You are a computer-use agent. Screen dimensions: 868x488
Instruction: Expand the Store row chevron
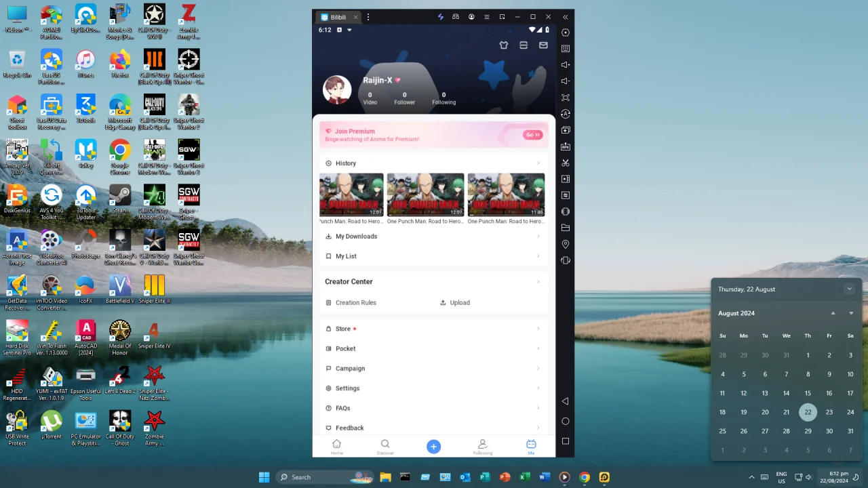(x=538, y=329)
